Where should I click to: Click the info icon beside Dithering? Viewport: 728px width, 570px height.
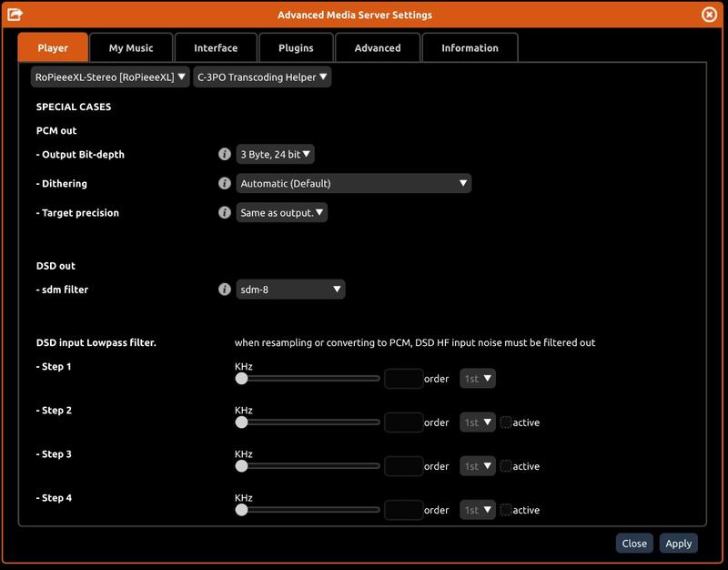click(225, 184)
